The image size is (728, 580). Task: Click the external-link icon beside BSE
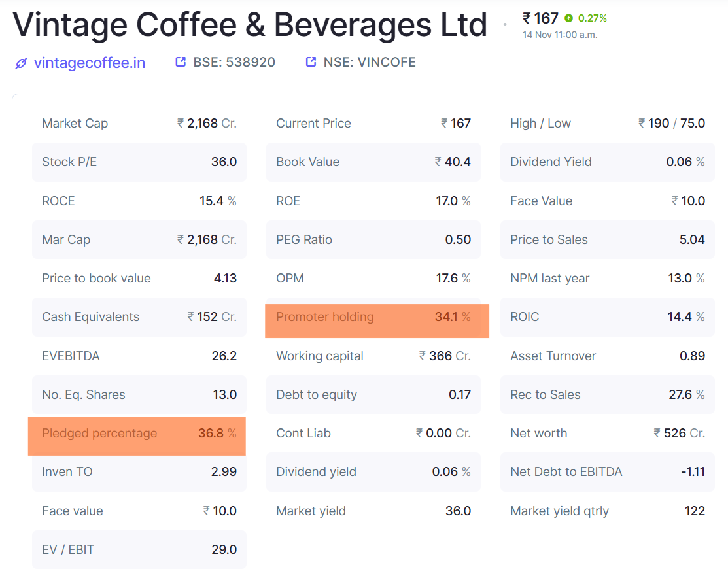pos(181,61)
